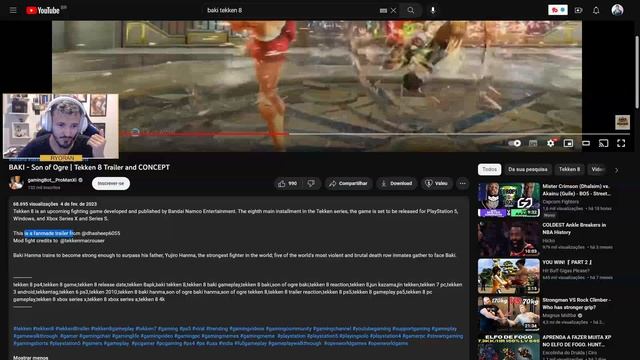This screenshot has height=360, width=640.
Task: Select the partially visible Vídeos chip
Action: coord(598,169)
